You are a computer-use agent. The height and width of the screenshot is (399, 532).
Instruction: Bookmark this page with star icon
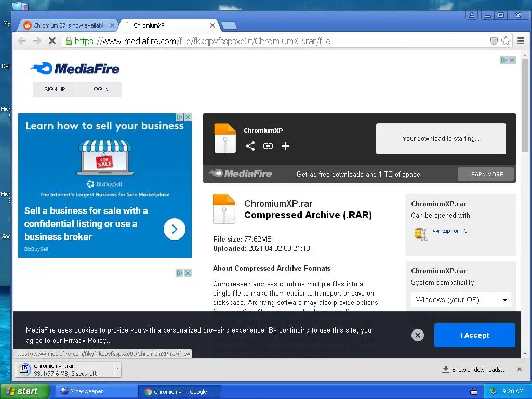click(x=506, y=41)
